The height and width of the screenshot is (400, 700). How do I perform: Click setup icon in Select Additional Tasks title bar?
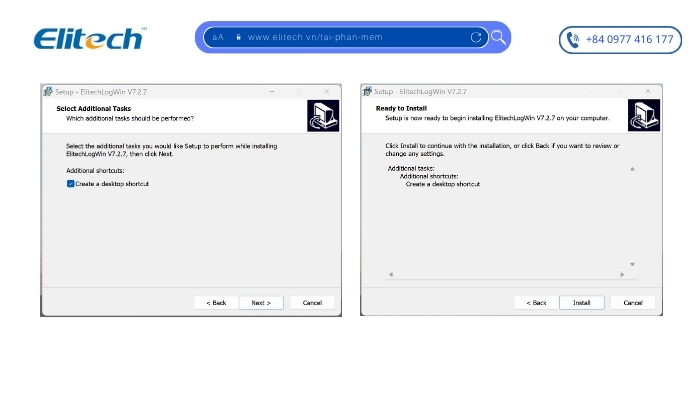[x=48, y=92]
